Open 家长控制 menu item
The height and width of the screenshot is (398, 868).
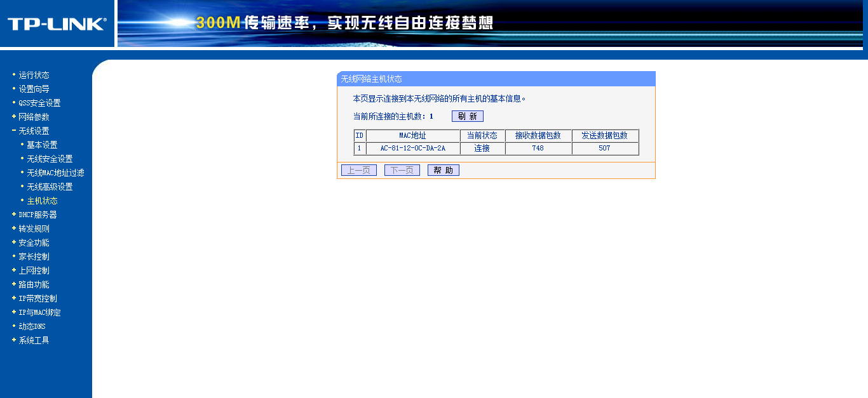[34, 256]
